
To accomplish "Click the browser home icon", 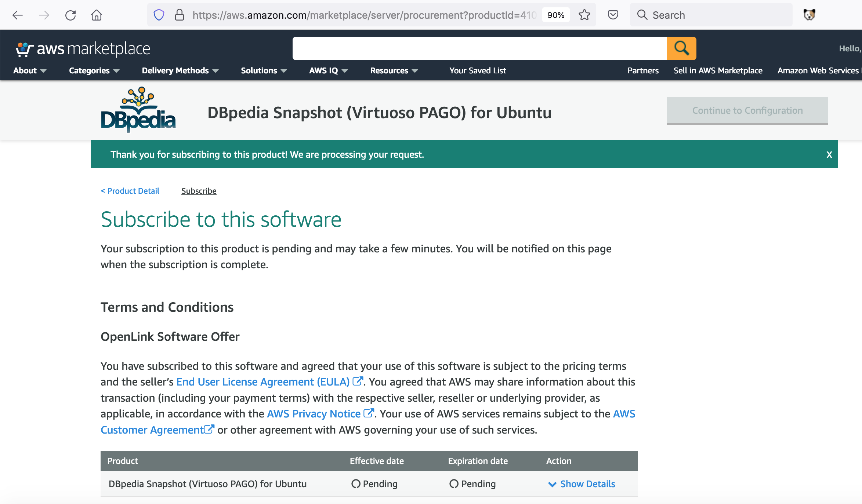I will [97, 15].
